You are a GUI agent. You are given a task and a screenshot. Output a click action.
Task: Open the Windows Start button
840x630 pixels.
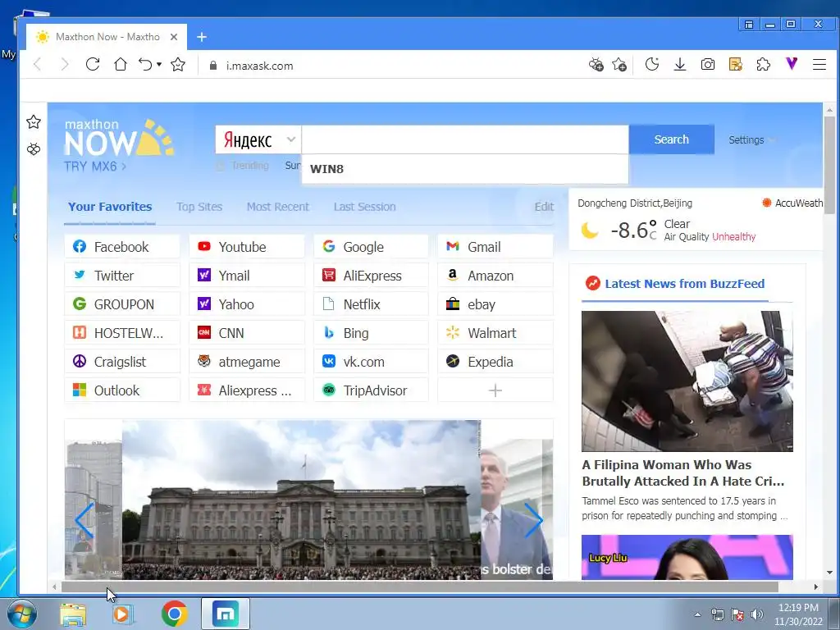point(21,614)
